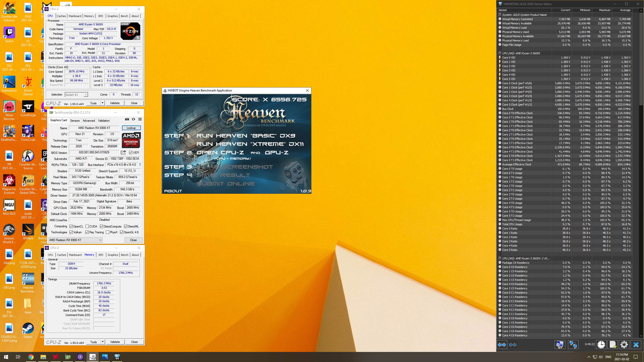The width and height of the screenshot is (644, 362).
Task: Open Validation tab in GPU-Z
Action: [x=104, y=121]
